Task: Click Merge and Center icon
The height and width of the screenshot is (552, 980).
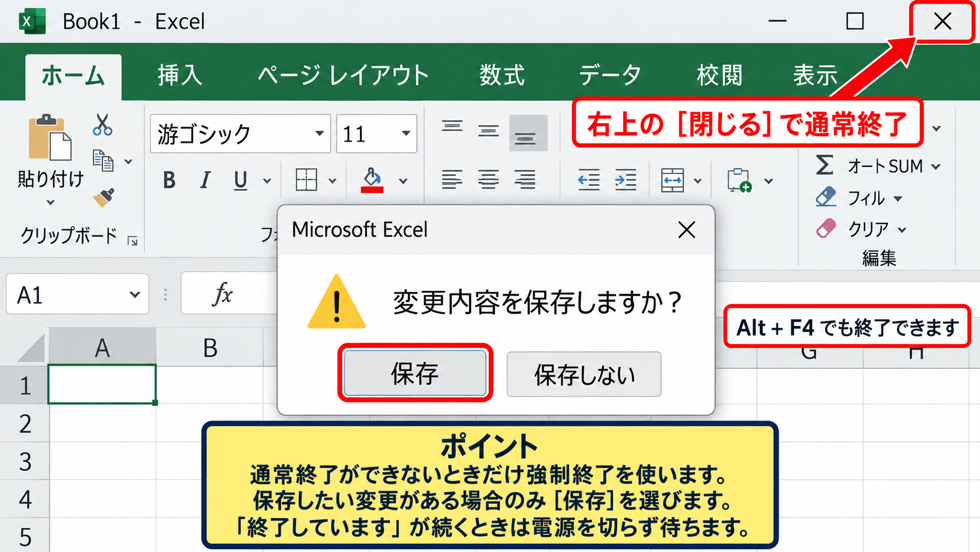Action: pos(672,180)
